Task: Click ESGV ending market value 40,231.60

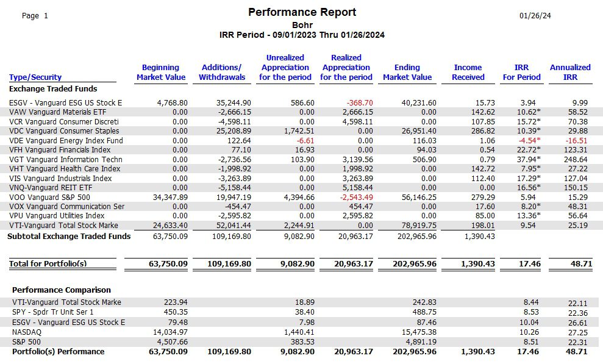Action: coord(419,102)
